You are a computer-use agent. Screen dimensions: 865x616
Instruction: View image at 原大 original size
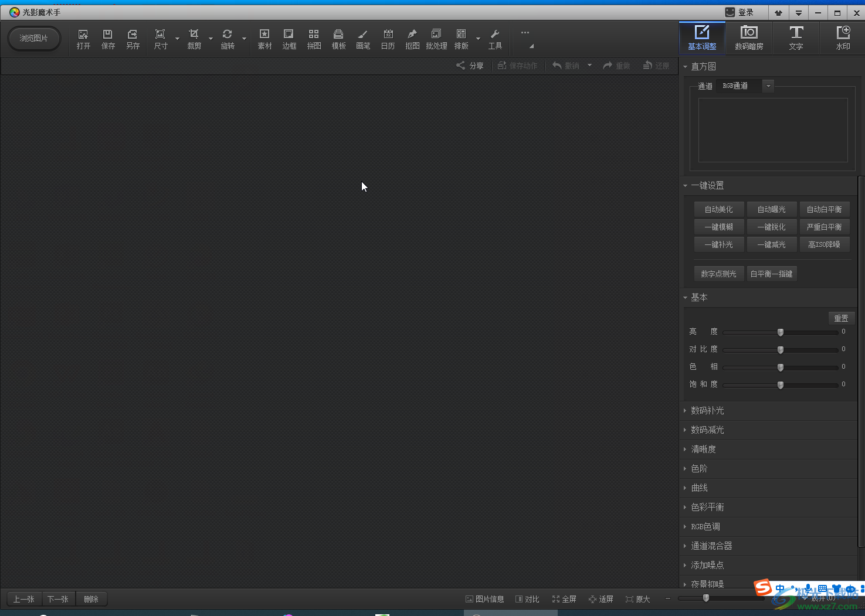[638, 599]
